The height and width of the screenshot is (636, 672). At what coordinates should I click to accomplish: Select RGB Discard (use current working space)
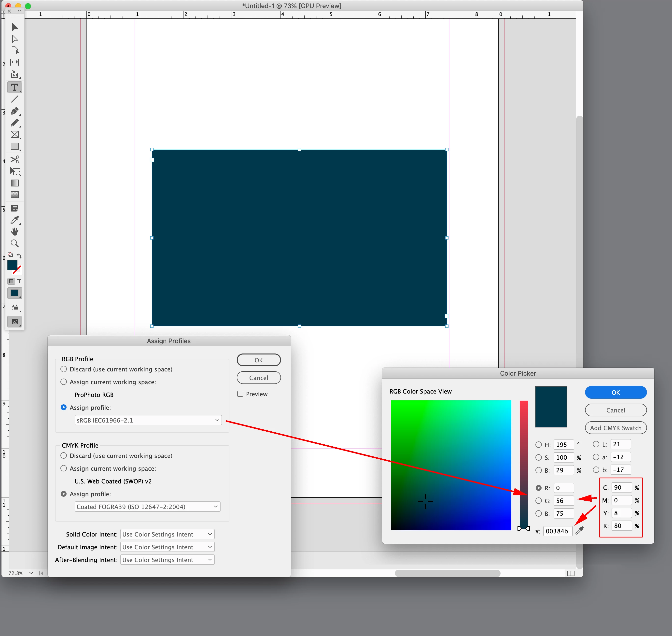click(x=64, y=369)
